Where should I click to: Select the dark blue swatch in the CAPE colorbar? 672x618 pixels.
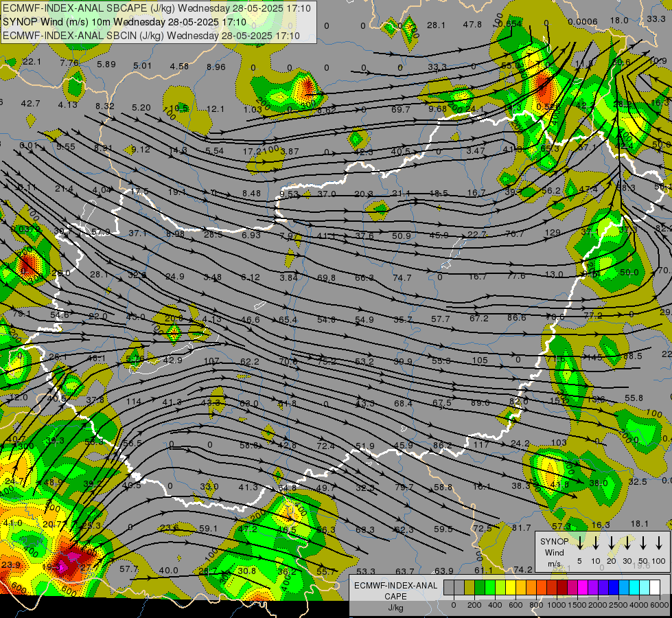coord(614,587)
